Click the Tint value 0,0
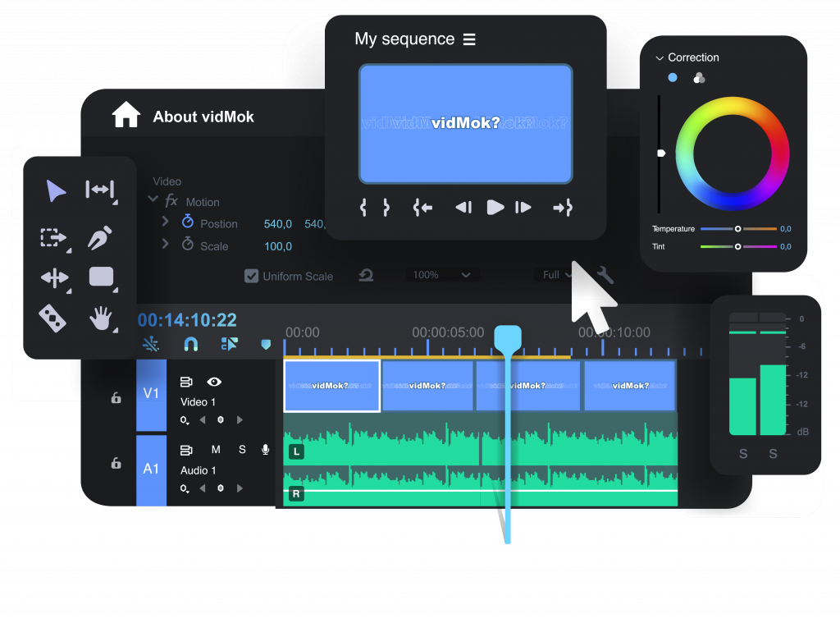The height and width of the screenshot is (623, 840). click(785, 246)
